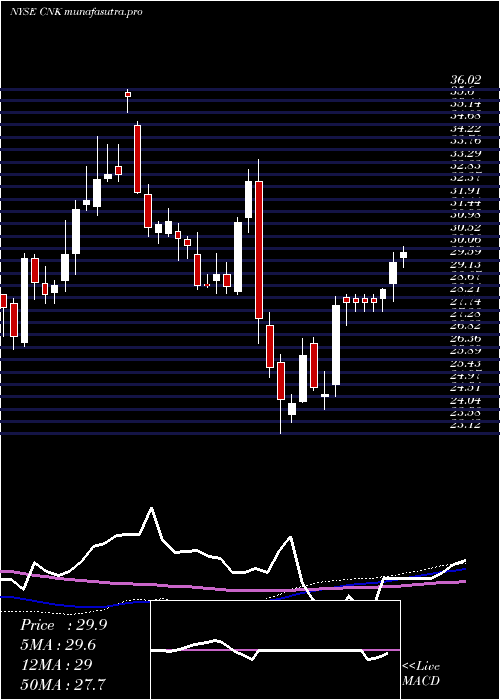Select the 29.13 price axis value

[466, 265]
